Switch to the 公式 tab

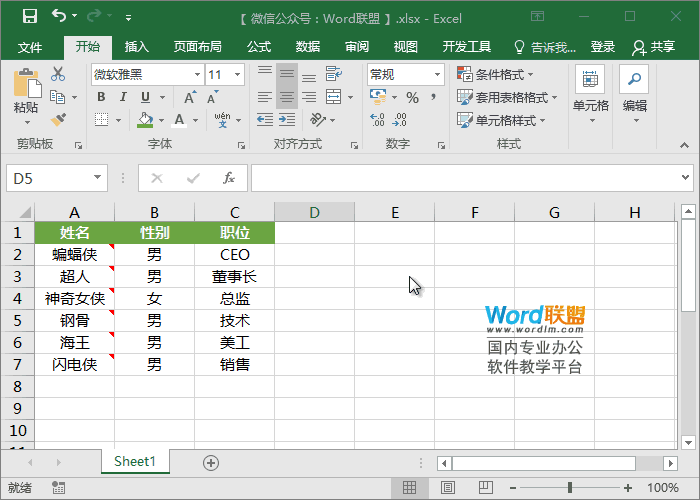(x=259, y=47)
